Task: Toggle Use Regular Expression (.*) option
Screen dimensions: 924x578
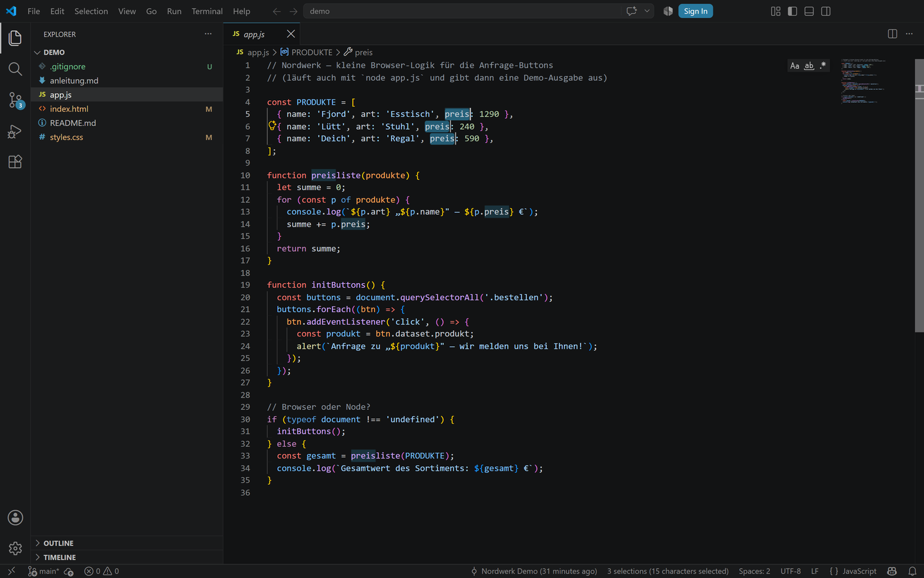Action: point(823,66)
